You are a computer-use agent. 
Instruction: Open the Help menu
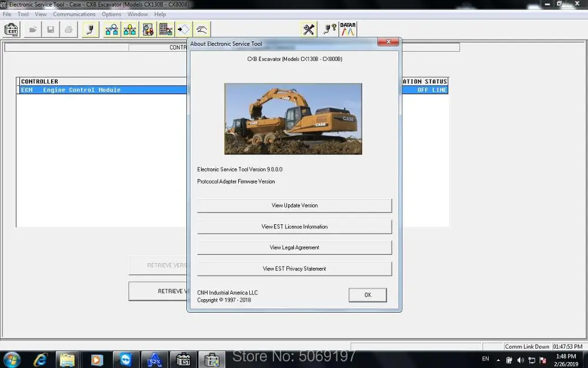coord(160,14)
